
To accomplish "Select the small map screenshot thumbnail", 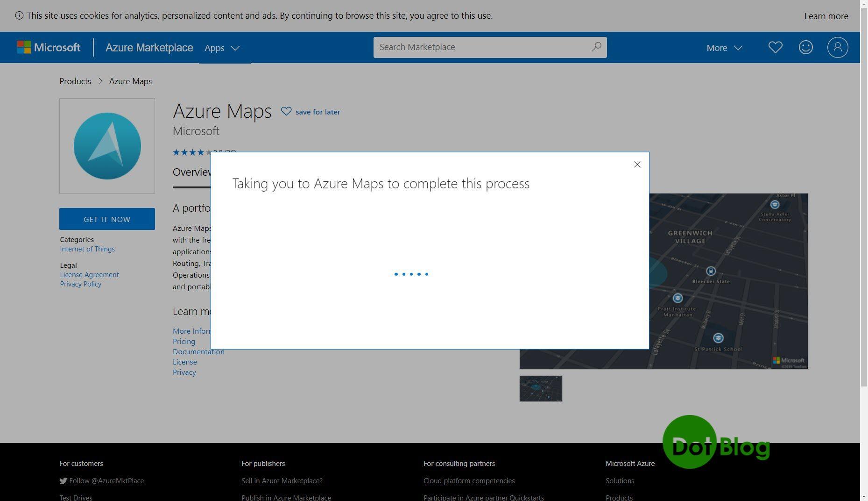I will coord(540,388).
